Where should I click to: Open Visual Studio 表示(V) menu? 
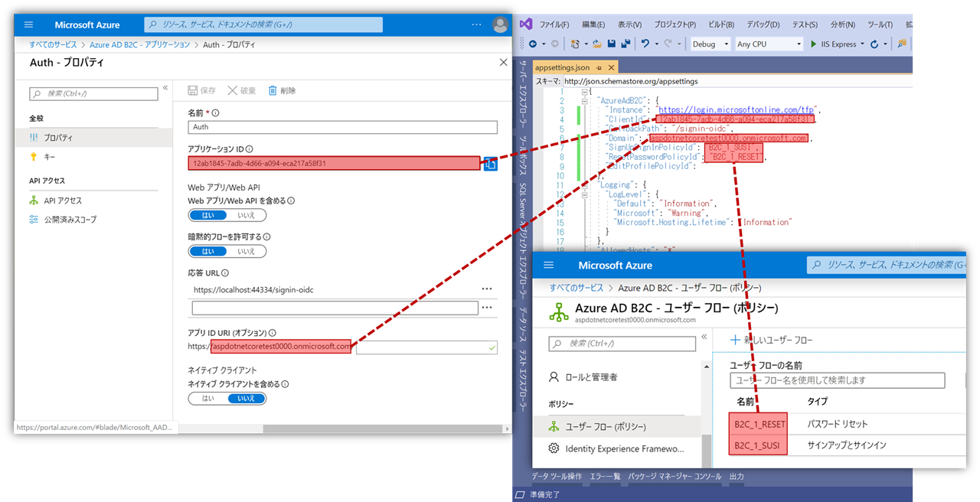[630, 24]
